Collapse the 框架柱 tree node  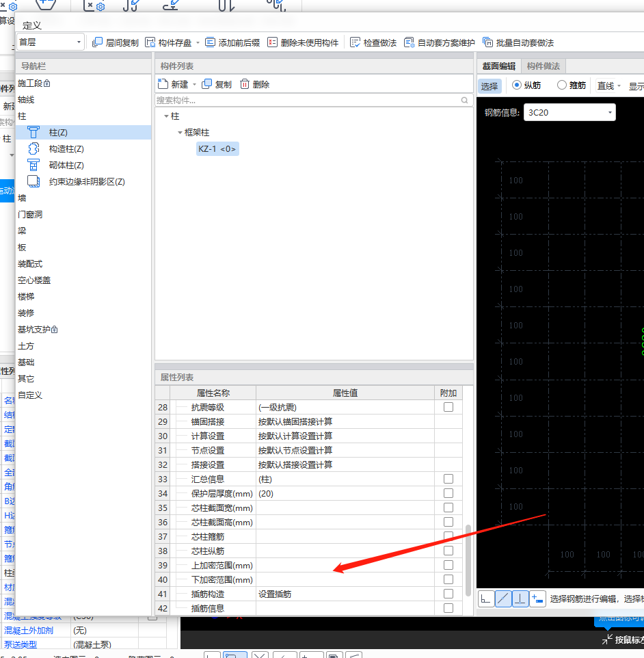pyautogui.click(x=180, y=133)
